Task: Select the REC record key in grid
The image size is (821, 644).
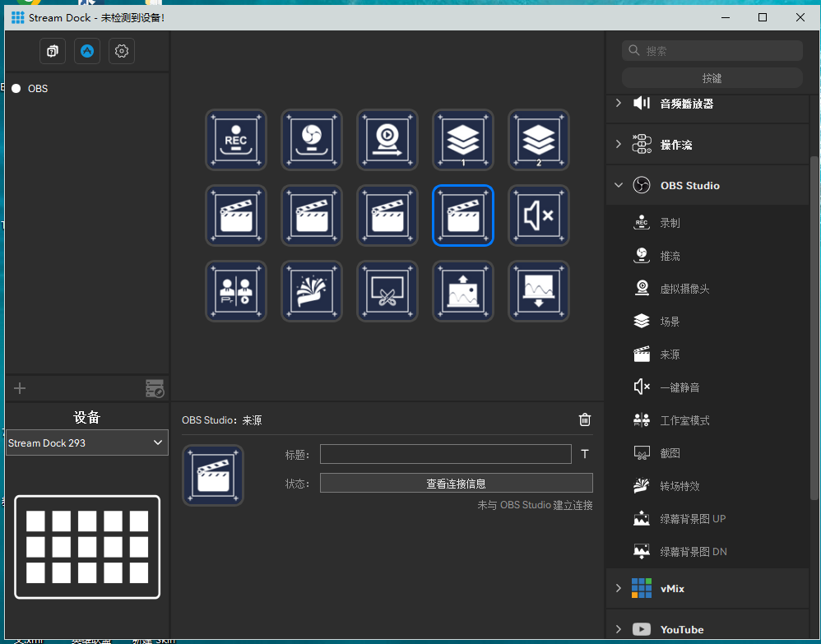Action: coord(235,140)
